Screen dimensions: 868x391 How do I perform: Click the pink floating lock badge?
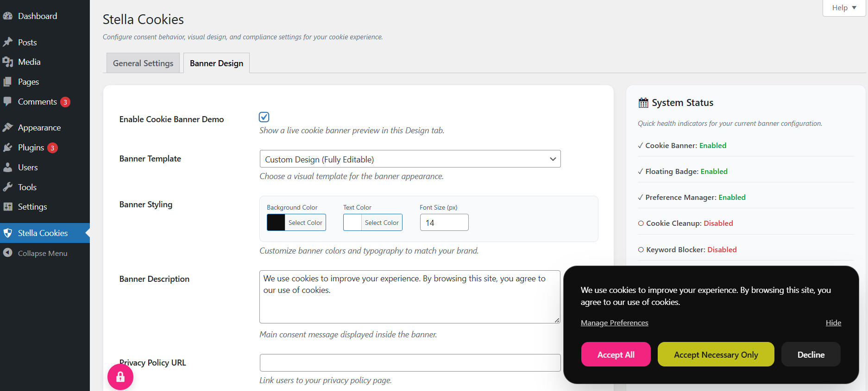(x=120, y=377)
